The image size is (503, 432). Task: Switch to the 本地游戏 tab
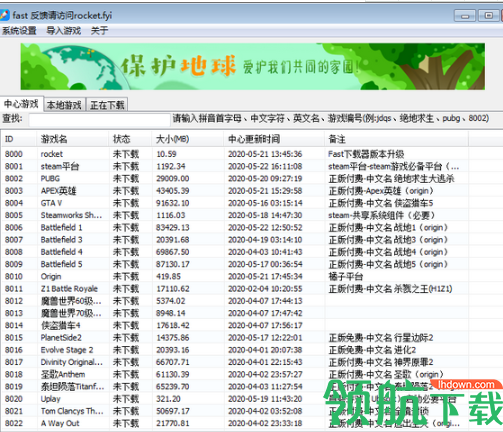click(x=64, y=105)
